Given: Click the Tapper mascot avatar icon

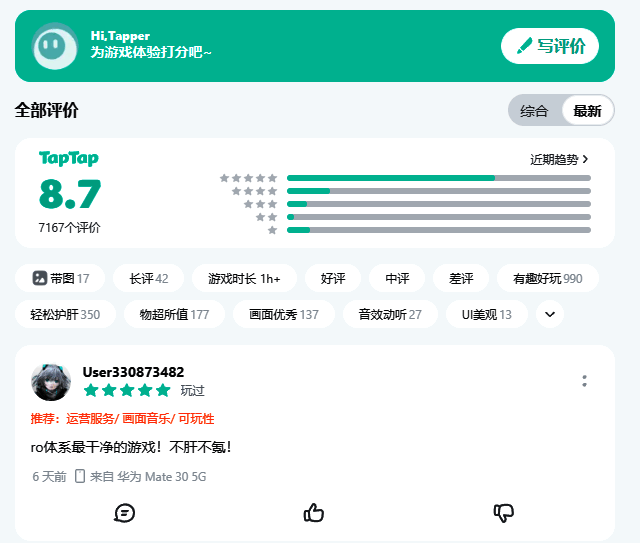Looking at the screenshot, I should 55,46.
